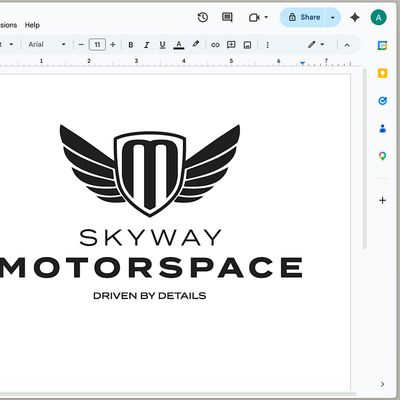Toggle italic formatting

coord(146,45)
